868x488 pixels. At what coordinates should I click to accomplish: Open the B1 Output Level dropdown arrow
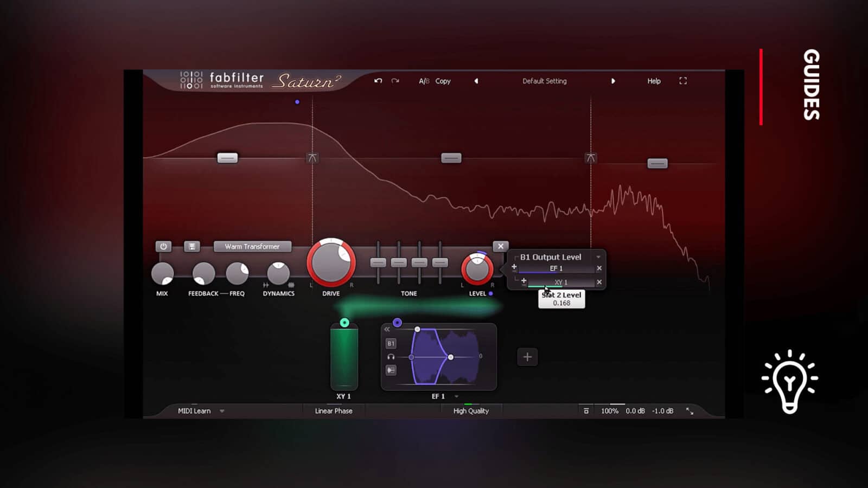click(x=598, y=257)
